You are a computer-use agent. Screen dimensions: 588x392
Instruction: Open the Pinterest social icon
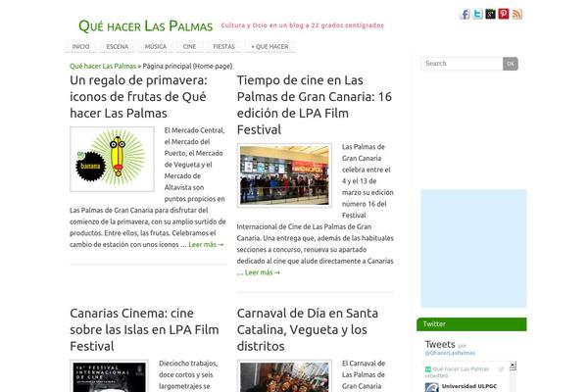504,15
